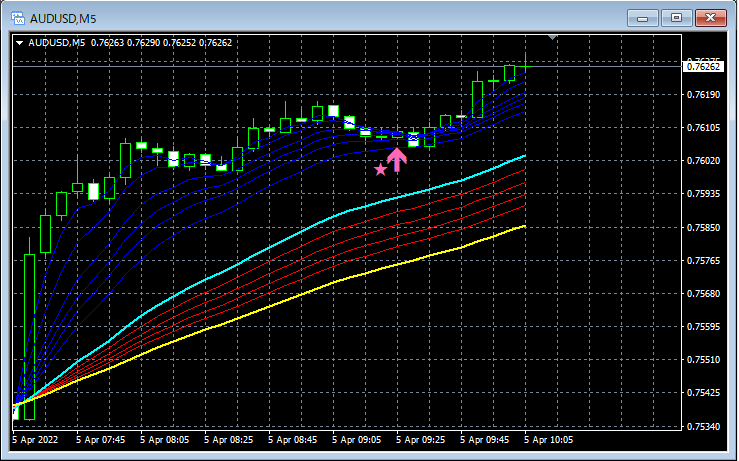Click the pink star signal marker
The width and height of the screenshot is (739, 461).
pyautogui.click(x=380, y=170)
